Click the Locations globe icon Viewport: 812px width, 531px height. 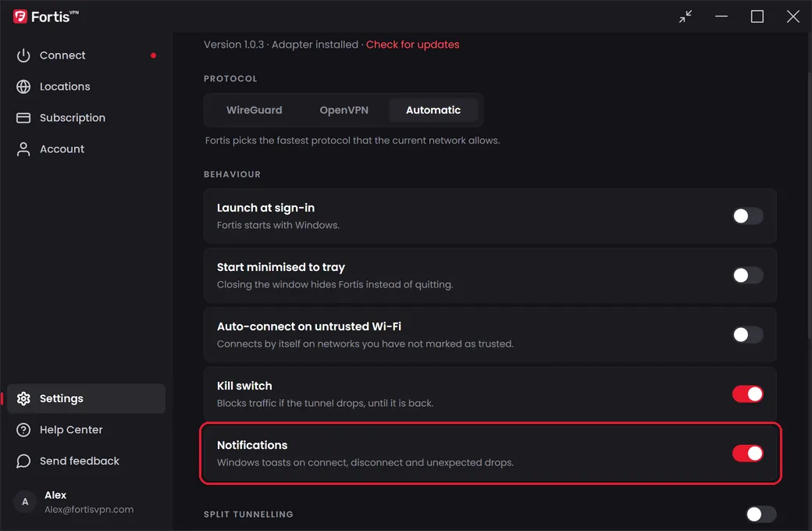[x=23, y=87]
